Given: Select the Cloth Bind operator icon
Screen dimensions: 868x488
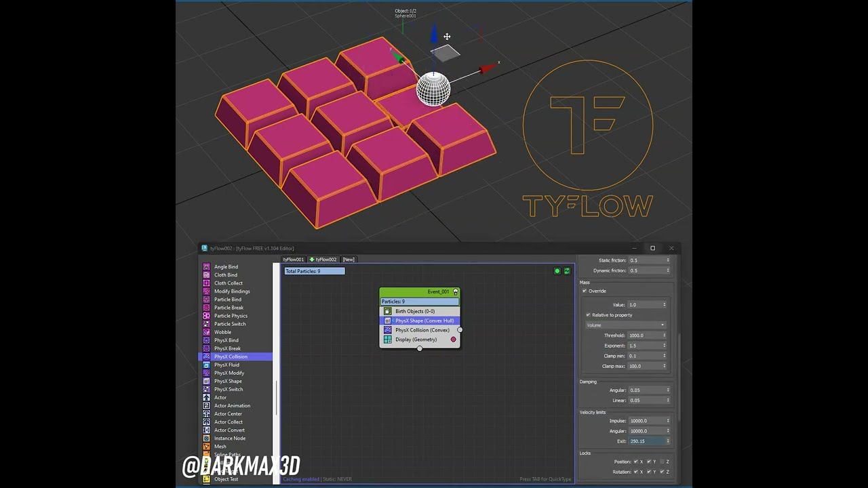Looking at the screenshot, I should (x=207, y=275).
